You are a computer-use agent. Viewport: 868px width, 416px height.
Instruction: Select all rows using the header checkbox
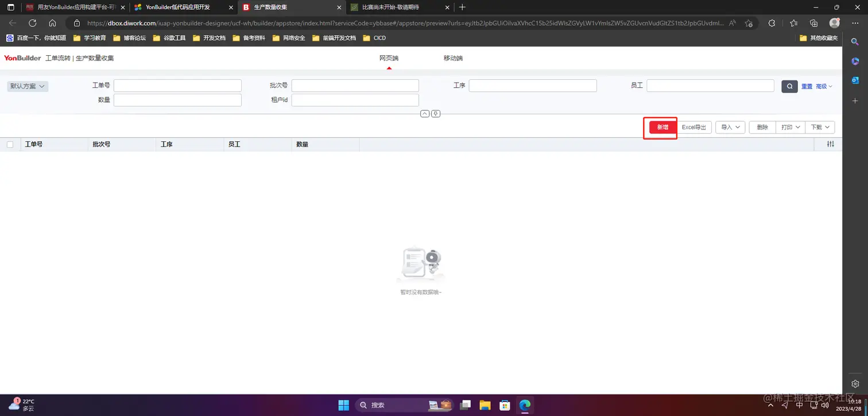pos(10,144)
